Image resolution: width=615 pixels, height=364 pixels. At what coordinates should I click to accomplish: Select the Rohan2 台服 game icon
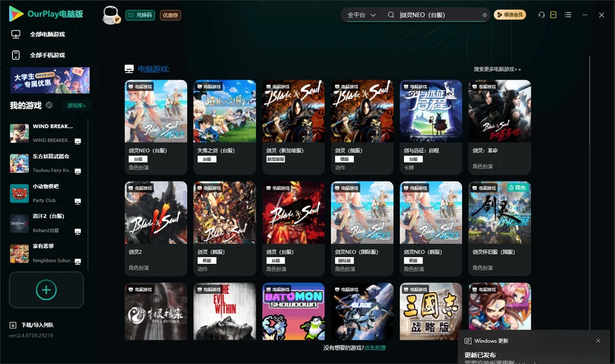tap(19, 224)
